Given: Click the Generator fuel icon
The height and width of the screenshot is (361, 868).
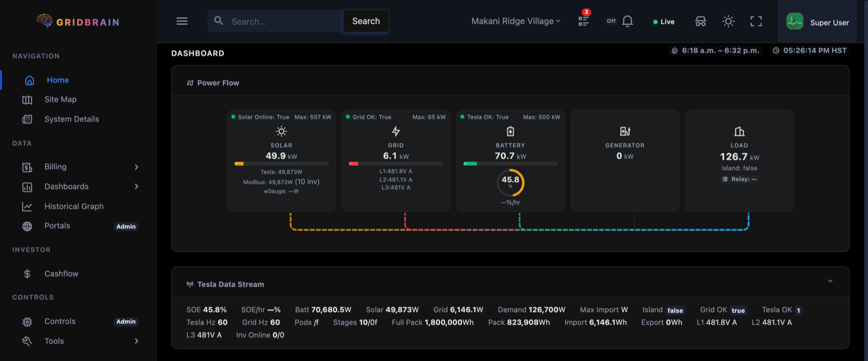Looking at the screenshot, I should 625,131.
